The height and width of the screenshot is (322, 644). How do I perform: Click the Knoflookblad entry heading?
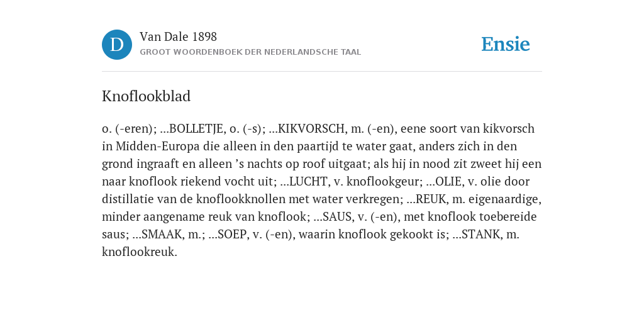click(146, 96)
